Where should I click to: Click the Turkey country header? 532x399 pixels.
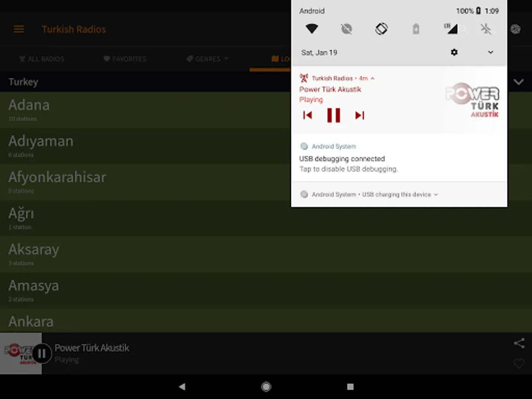[x=23, y=82]
